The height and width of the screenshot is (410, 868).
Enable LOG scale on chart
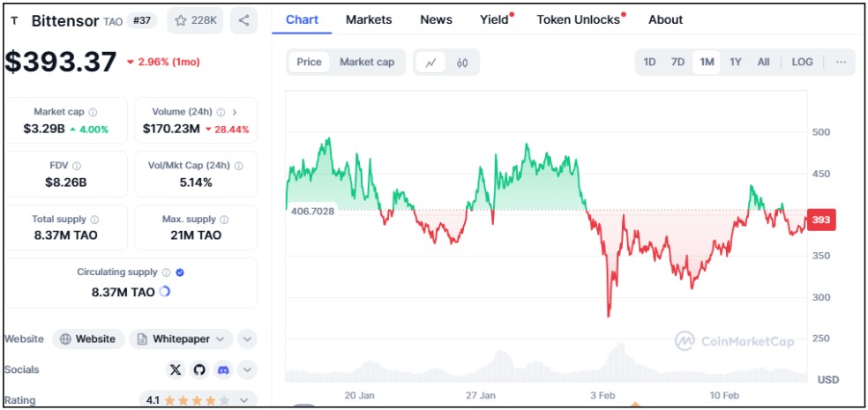tap(802, 62)
